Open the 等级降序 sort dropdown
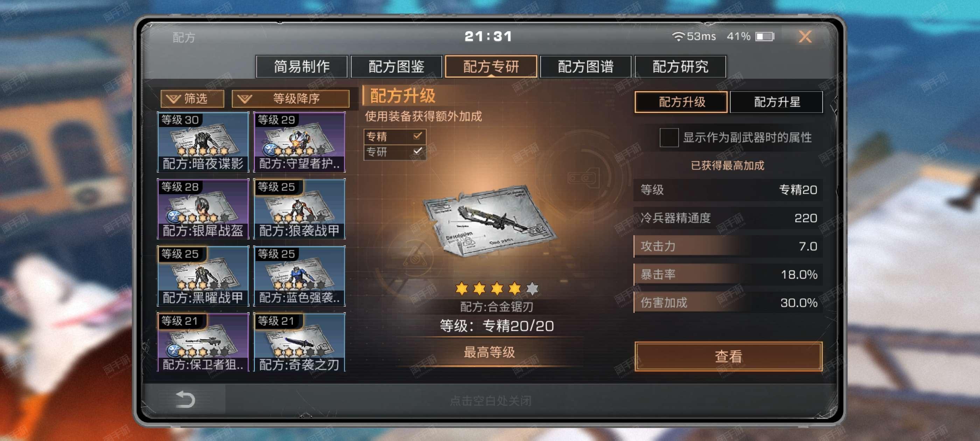This screenshot has width=980, height=441. [x=290, y=99]
